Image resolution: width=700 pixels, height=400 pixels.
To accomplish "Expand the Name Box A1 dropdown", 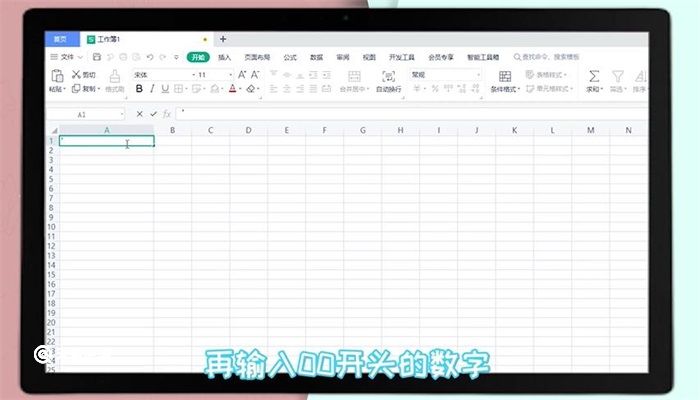I will 121,115.
